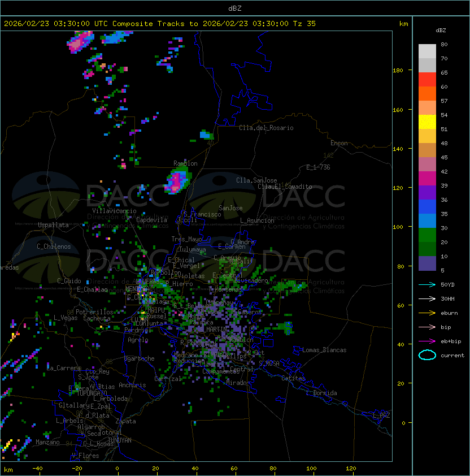Click the 'Uspallata' place label
This screenshot has height=476, width=470.
pos(53,225)
